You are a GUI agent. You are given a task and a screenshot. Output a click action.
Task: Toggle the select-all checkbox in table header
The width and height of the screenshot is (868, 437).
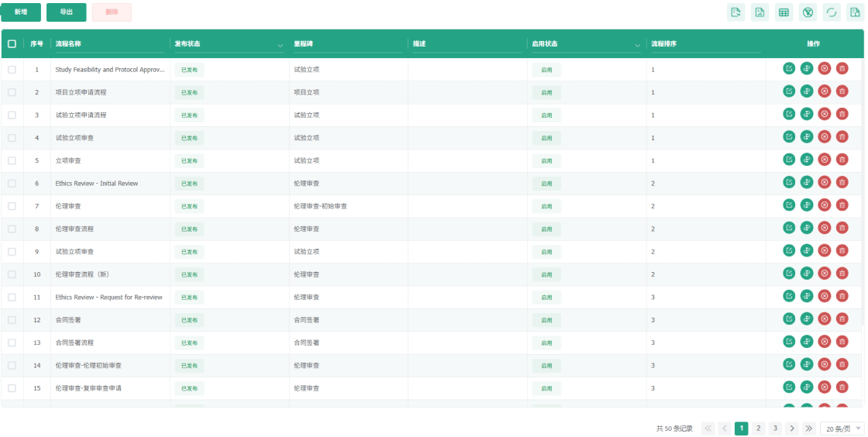click(x=12, y=44)
